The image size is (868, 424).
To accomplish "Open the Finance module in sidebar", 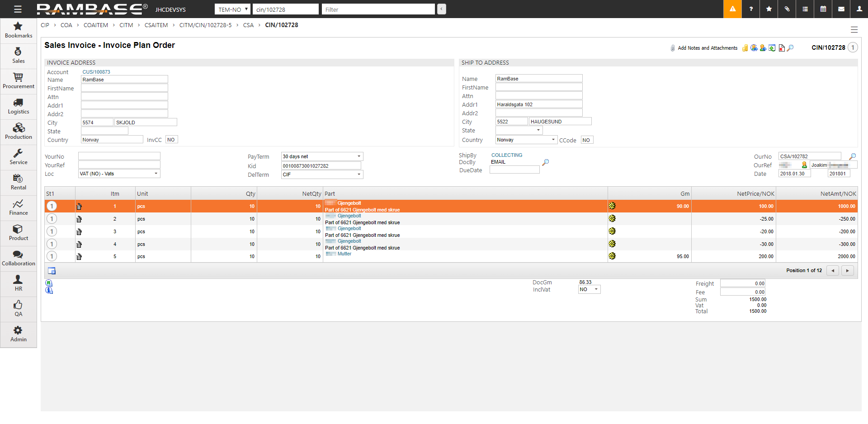I will (x=19, y=207).
